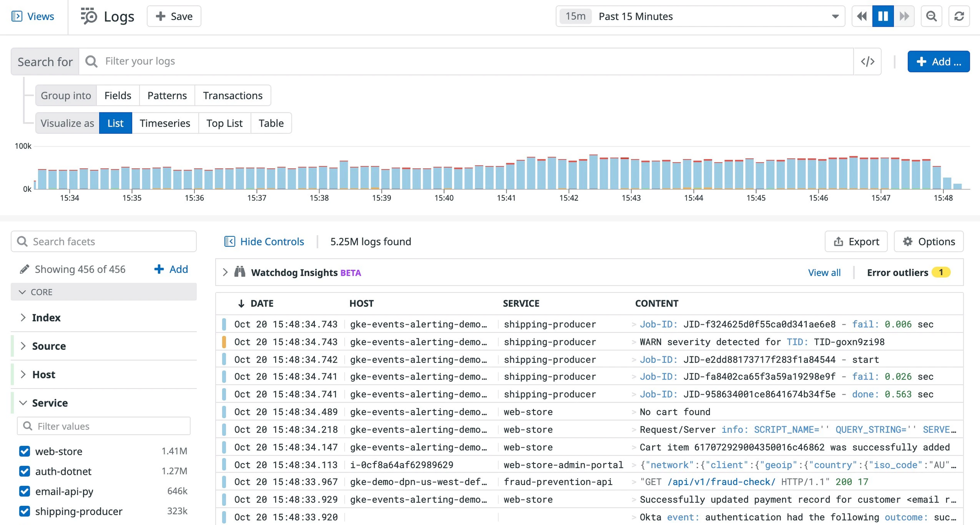Uncheck the auth-dotnet service checkbox
Image resolution: width=980 pixels, height=525 pixels.
point(25,471)
